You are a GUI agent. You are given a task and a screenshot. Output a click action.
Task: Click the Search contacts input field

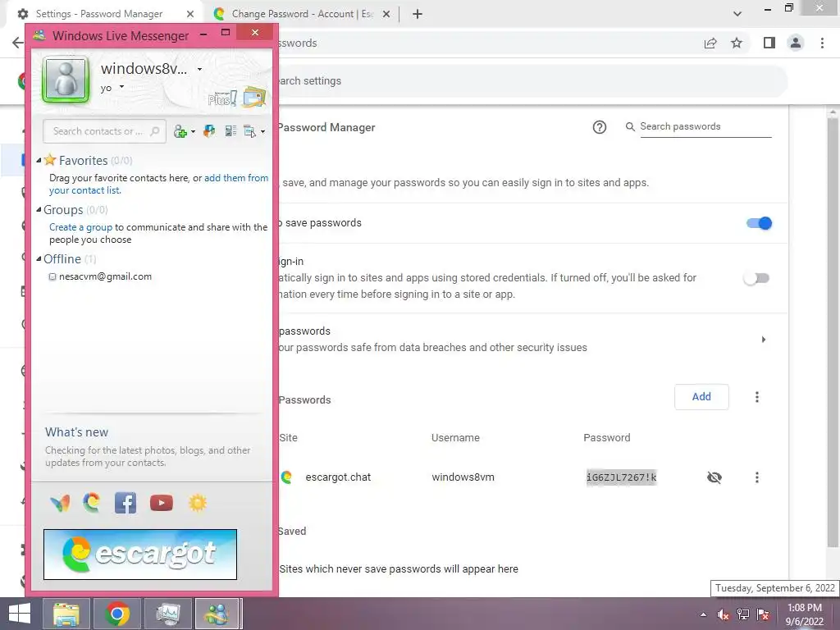click(104, 131)
